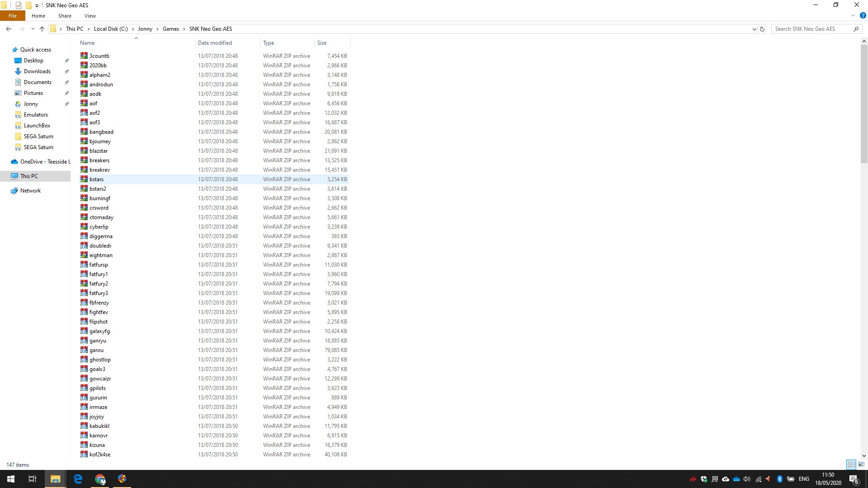Viewport: 868px width, 488px height.
Task: Open the Home ribbon tab
Action: click(x=38, y=16)
